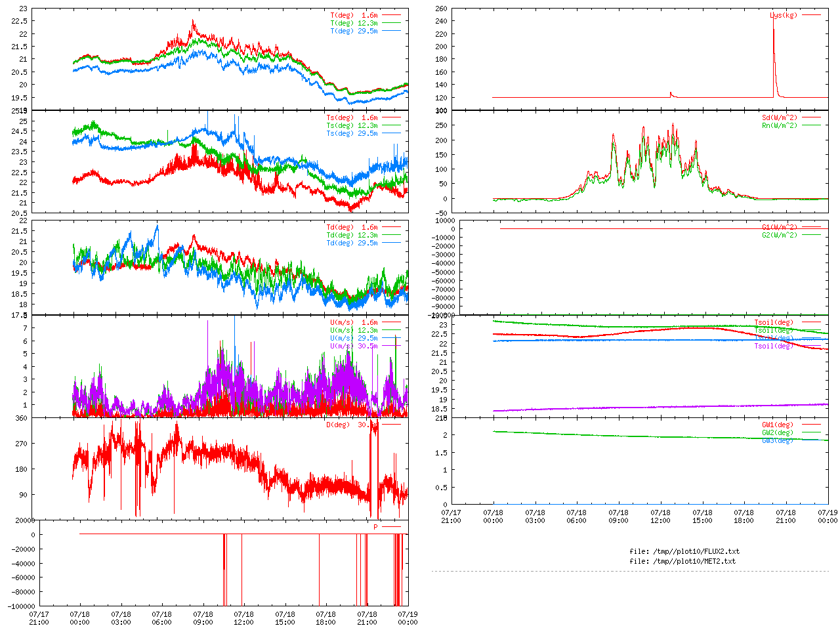
Task: Click the Lys(kg) spike peak near 21:00
Action: [774, 16]
